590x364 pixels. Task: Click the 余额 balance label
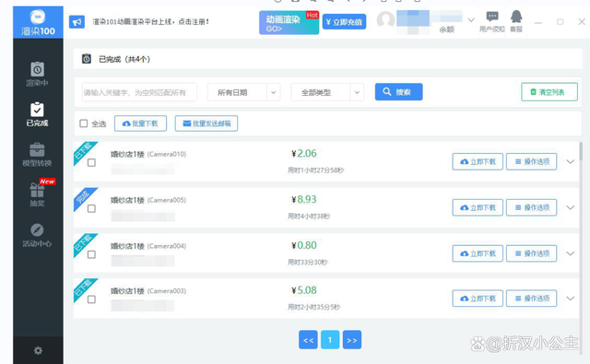446,29
